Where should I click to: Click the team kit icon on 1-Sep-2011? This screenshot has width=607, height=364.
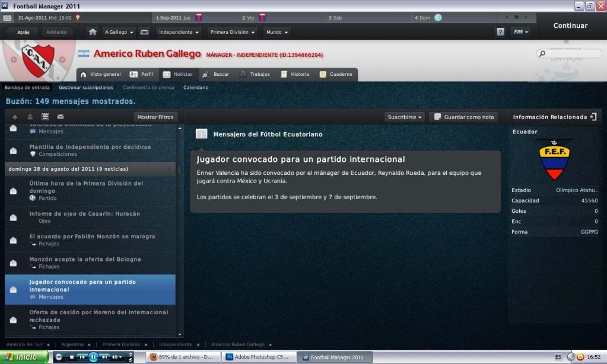[199, 17]
